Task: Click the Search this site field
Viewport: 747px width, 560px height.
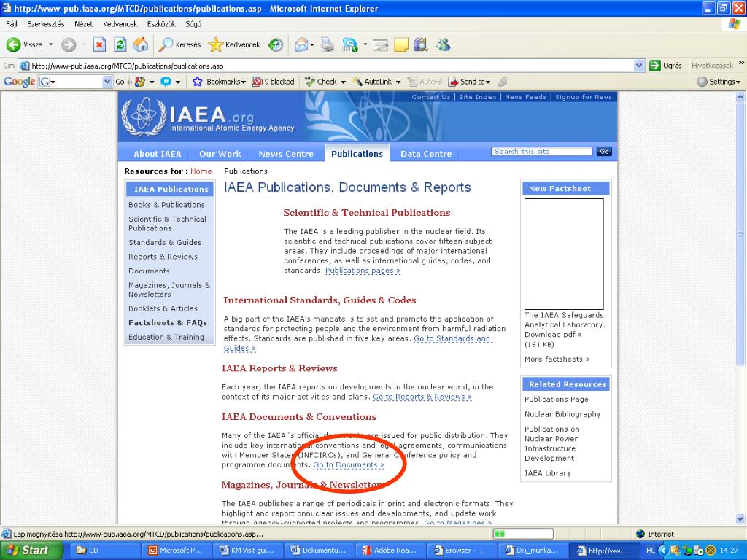Action: click(541, 152)
